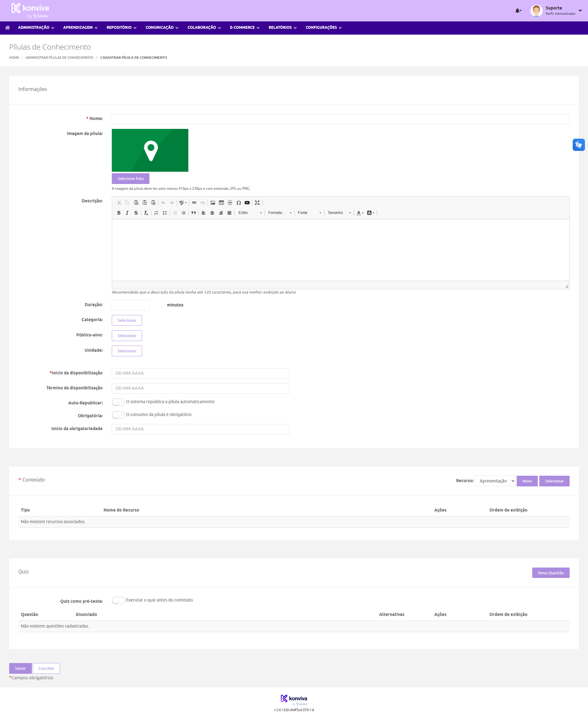This screenshot has width=588, height=716.
Task: Enable the Auto-Republicar toggle
Action: pyautogui.click(x=118, y=402)
